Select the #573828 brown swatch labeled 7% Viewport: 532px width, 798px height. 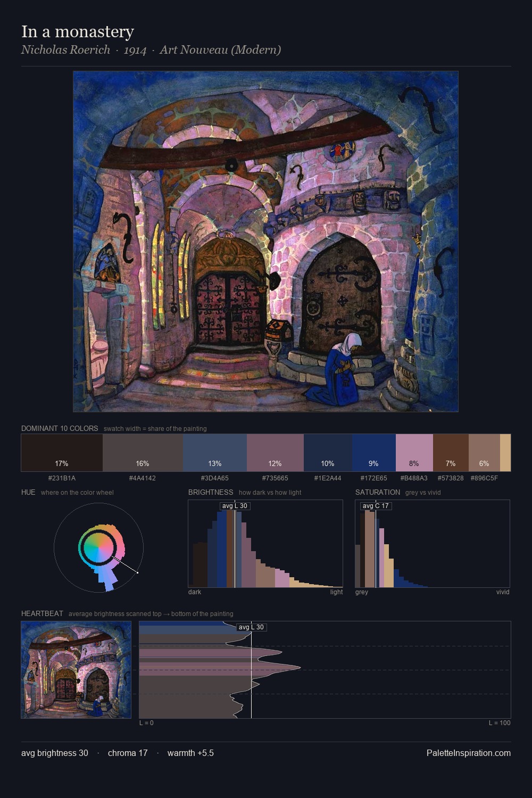[451, 453]
